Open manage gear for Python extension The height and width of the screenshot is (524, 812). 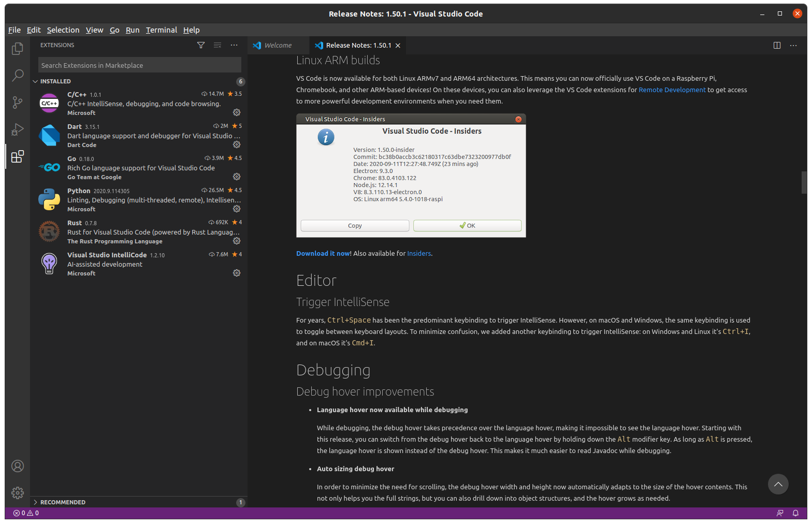[x=237, y=209]
